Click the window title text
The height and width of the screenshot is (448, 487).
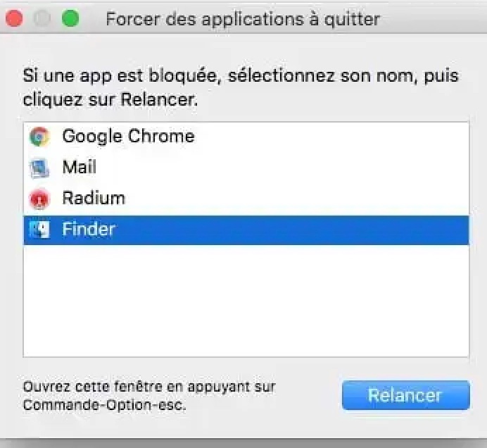click(243, 18)
